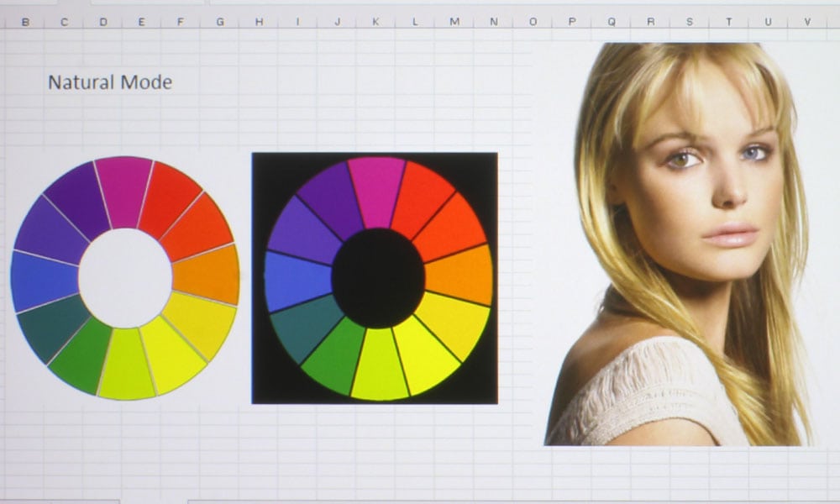
Task: Select blue segment on the black-background wheel
Action: point(297,281)
